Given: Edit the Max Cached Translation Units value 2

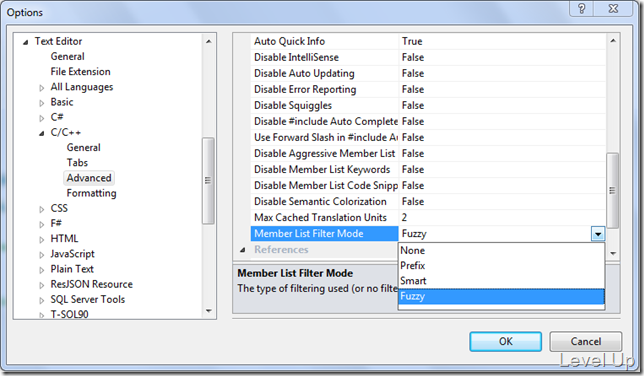Looking at the screenshot, I should 502,217.
